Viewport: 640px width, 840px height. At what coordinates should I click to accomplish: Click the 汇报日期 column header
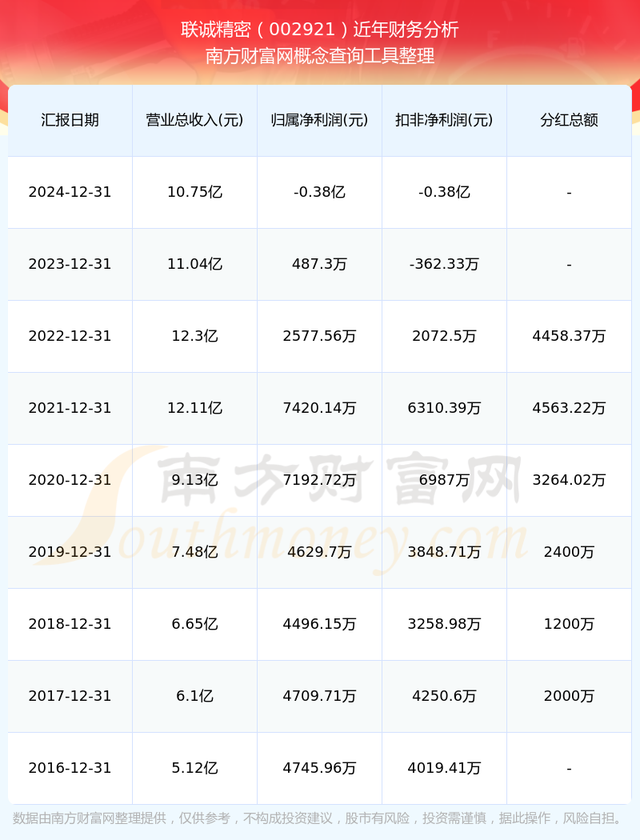[x=70, y=120]
